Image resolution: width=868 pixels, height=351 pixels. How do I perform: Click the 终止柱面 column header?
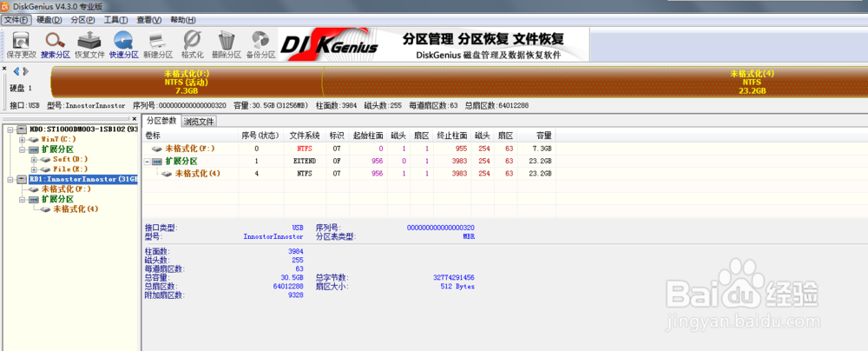pos(452,136)
